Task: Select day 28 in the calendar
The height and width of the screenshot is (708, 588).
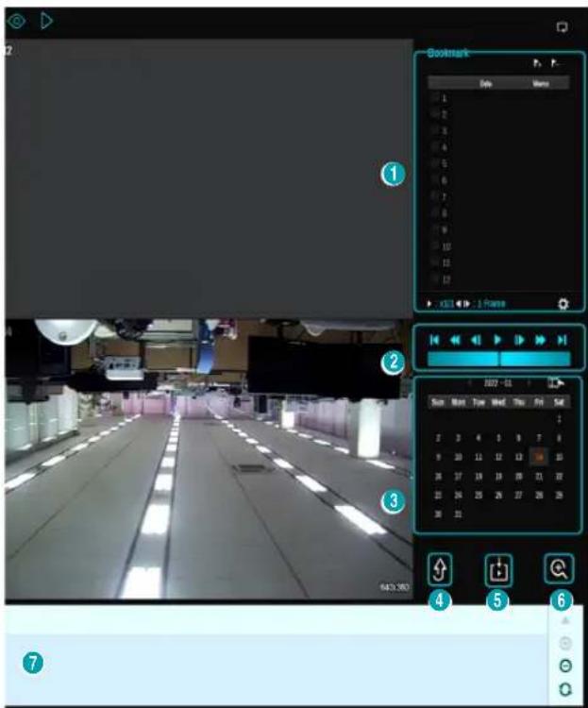Action: click(x=539, y=495)
